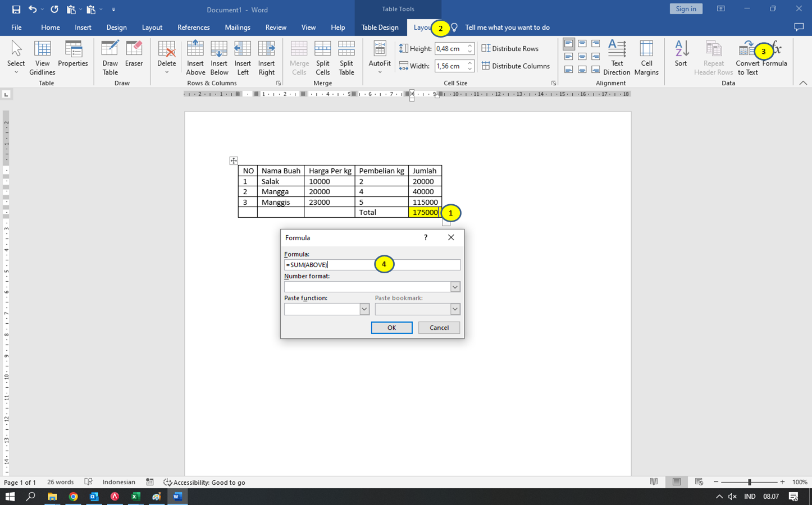Open Chrome from the taskbar
Screen dimensions: 812x505
pyautogui.click(x=73, y=497)
